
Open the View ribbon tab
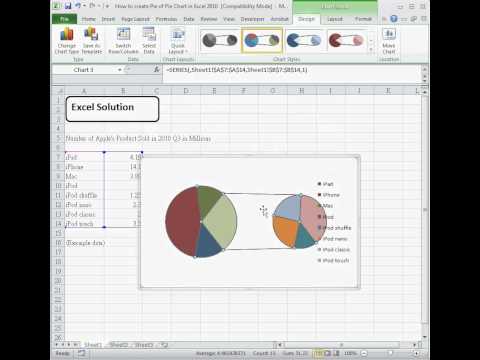tap(229, 19)
